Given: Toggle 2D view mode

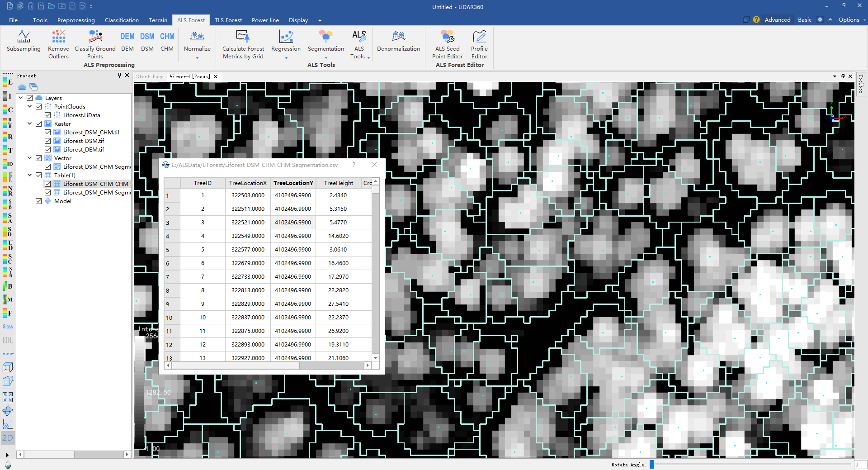Looking at the screenshot, I should (8, 438).
